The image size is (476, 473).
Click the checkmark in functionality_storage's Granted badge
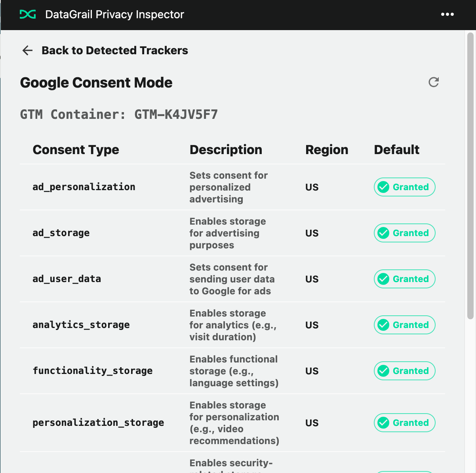point(383,371)
